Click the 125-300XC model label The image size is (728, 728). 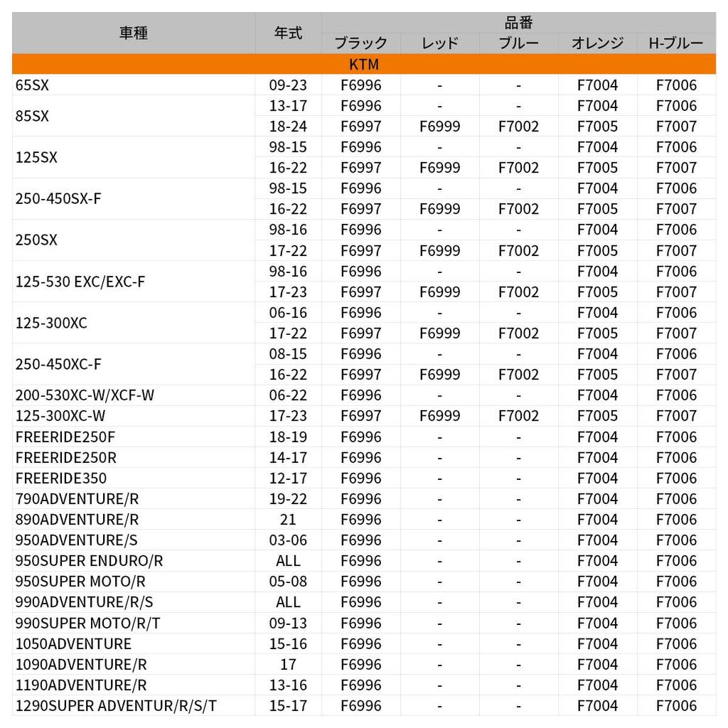(x=51, y=323)
